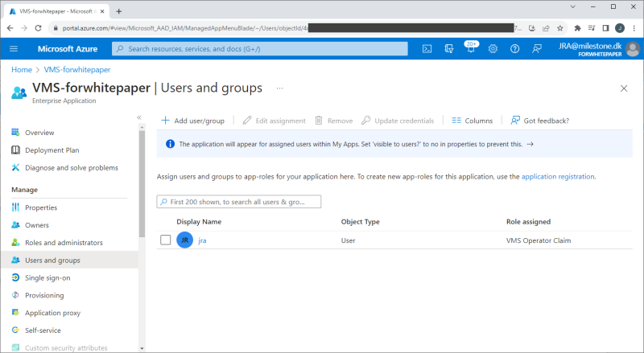This screenshot has height=353, width=644.
Task: Click the help question mark icon
Action: pyautogui.click(x=514, y=49)
